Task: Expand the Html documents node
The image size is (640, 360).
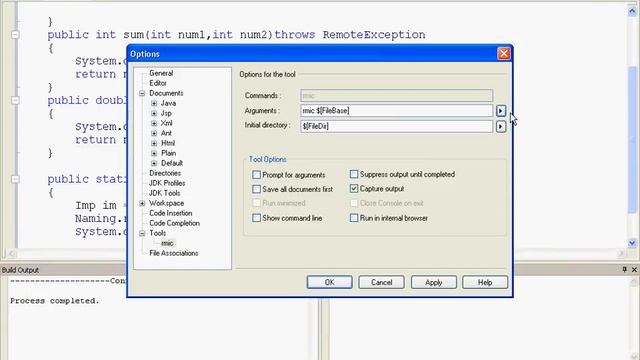Action: click(x=154, y=143)
